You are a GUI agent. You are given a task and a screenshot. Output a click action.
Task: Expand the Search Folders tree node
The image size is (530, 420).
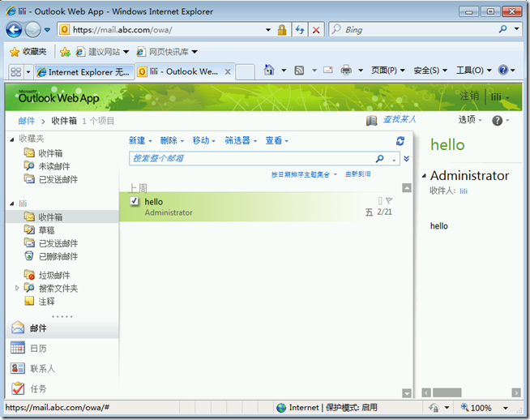(17, 288)
